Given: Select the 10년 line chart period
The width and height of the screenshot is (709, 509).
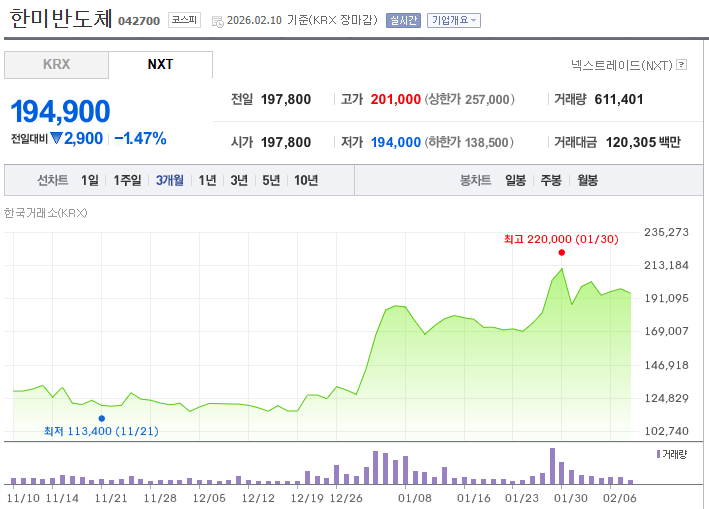Looking at the screenshot, I should pyautogui.click(x=306, y=180).
